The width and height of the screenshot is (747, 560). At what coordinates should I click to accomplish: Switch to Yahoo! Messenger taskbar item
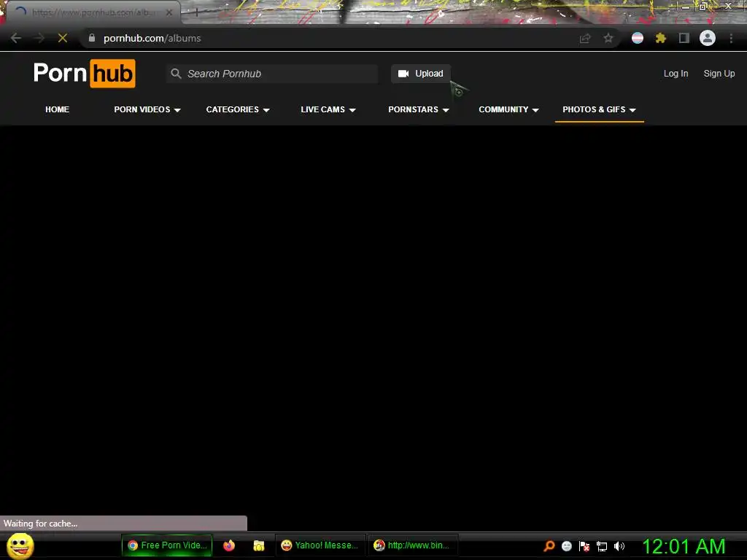[x=320, y=545]
